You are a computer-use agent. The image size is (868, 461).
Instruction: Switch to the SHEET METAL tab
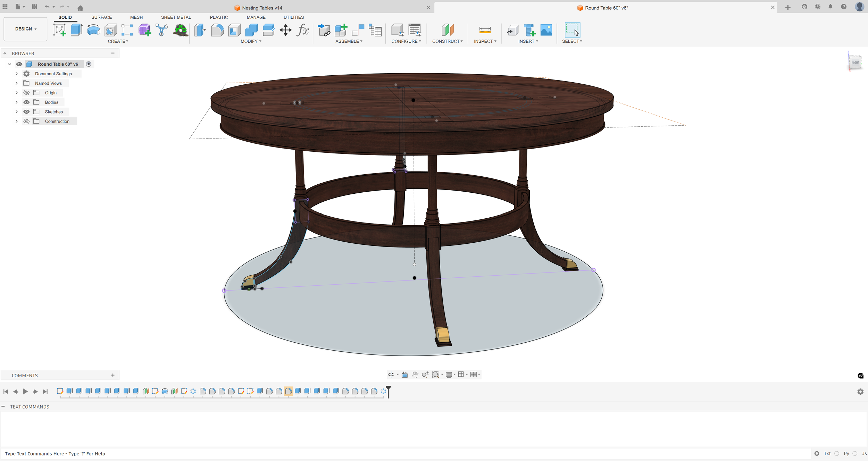click(176, 17)
